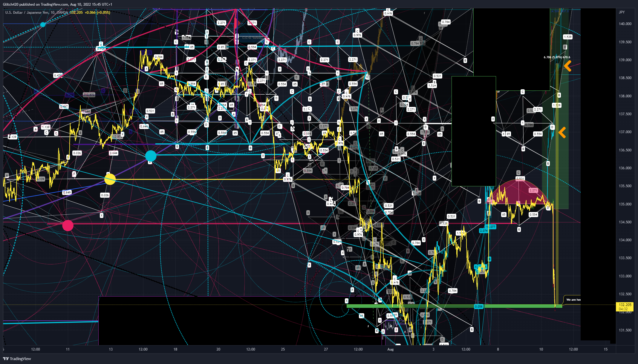Click the '18' date on time axis
This screenshot has height=364, width=638.
point(175,349)
